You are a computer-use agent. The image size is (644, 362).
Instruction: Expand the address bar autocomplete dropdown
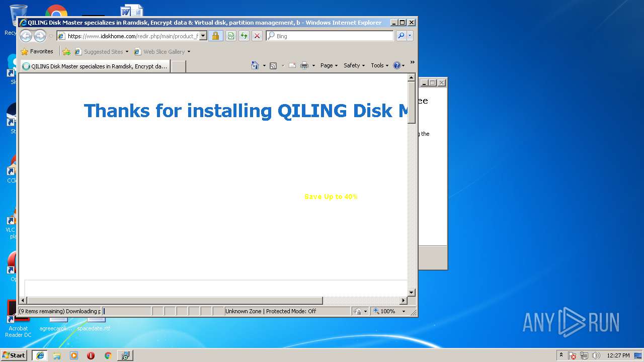tap(203, 36)
